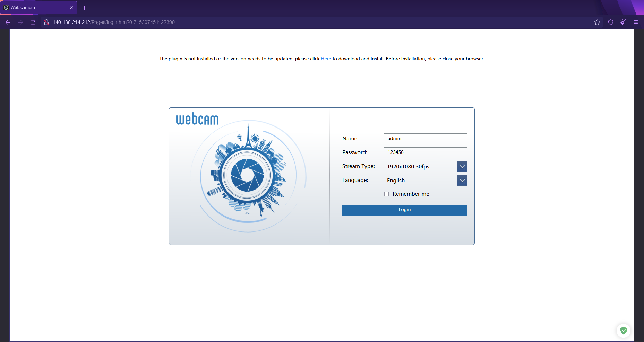Open the browser hamburger menu
The height and width of the screenshot is (342, 644).
click(636, 22)
